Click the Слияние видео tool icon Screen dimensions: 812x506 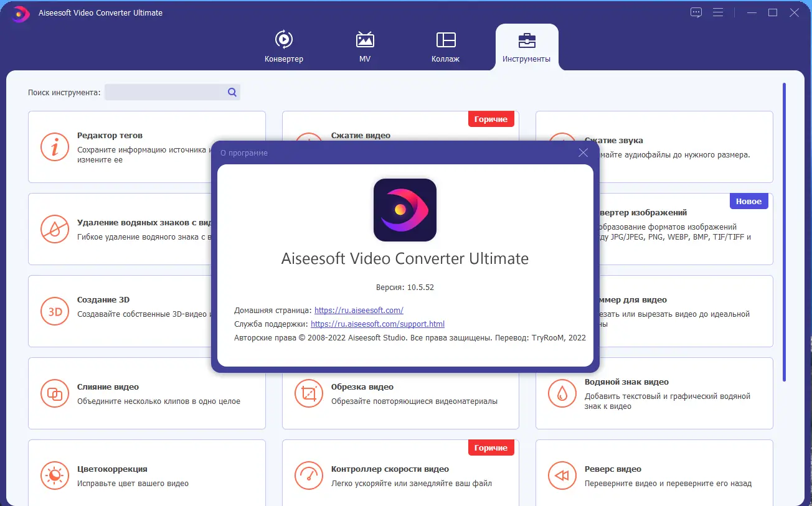pyautogui.click(x=55, y=393)
